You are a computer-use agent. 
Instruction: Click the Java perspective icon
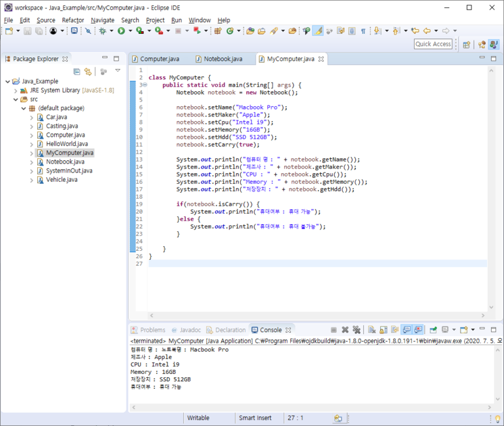tap(494, 44)
